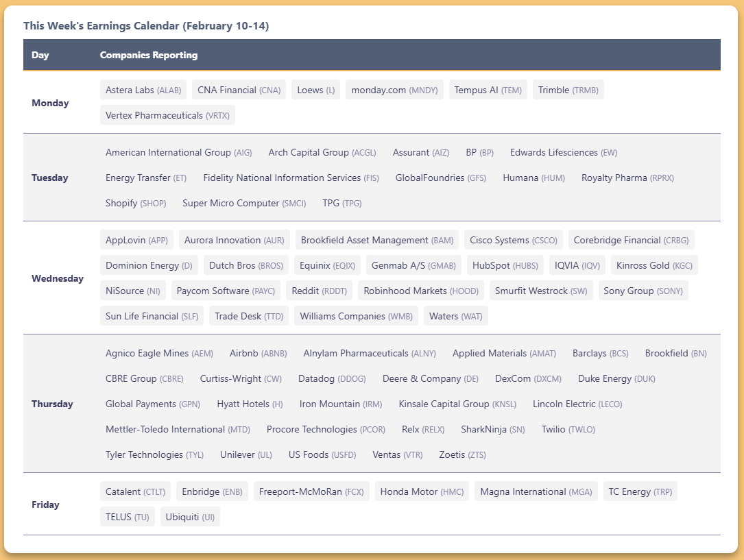744x560 pixels.
Task: Select Airbnb (ABNB) on Thursday
Action: pos(259,353)
